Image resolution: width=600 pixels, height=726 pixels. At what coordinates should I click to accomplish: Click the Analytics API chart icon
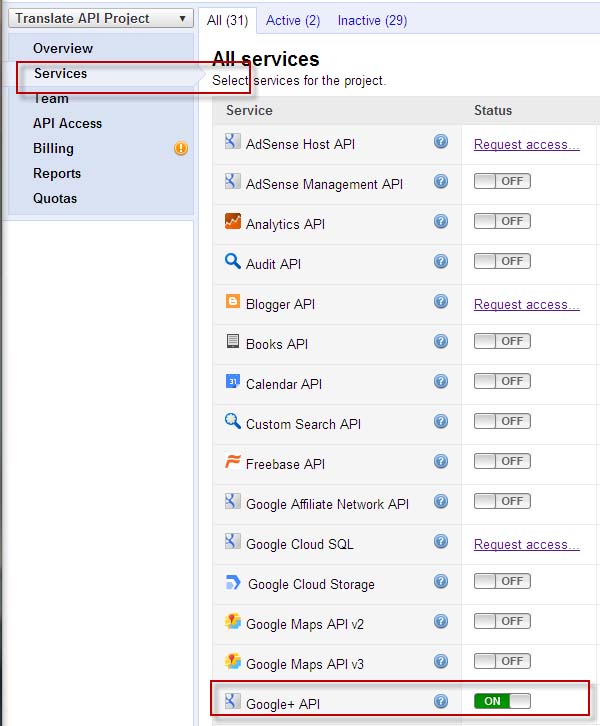[x=232, y=221]
